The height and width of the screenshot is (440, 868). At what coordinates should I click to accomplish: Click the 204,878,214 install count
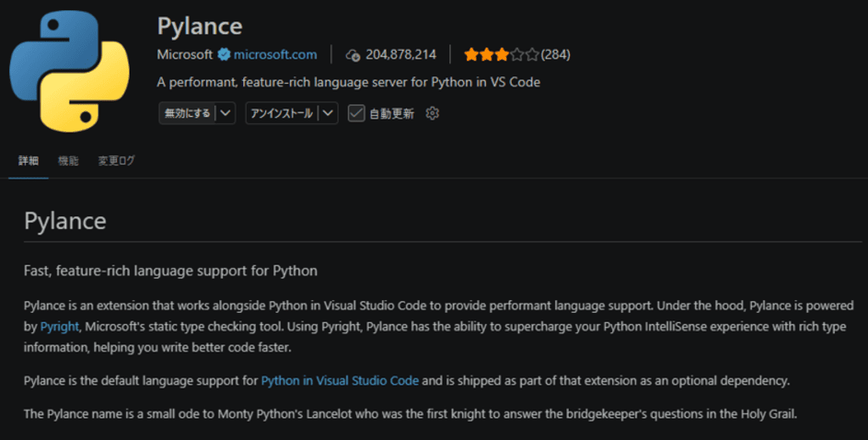(x=401, y=54)
